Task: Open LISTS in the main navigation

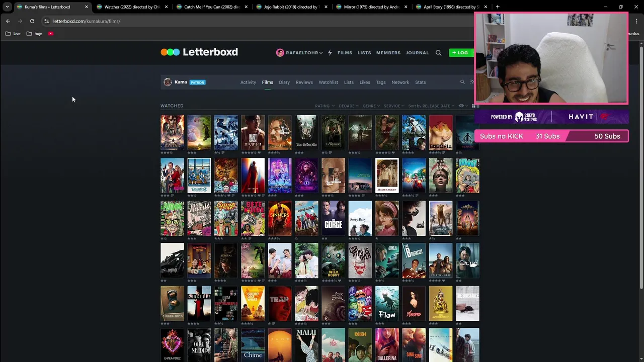Action: [364, 53]
